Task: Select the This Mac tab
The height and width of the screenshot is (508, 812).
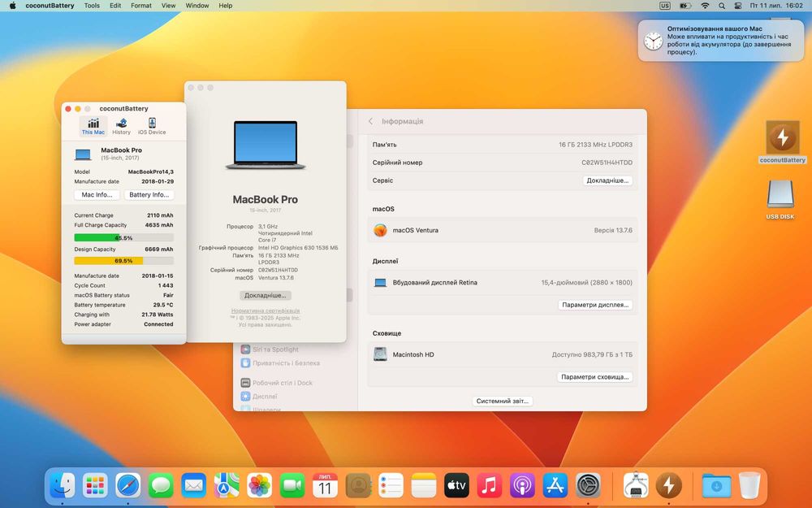Action: (x=93, y=126)
